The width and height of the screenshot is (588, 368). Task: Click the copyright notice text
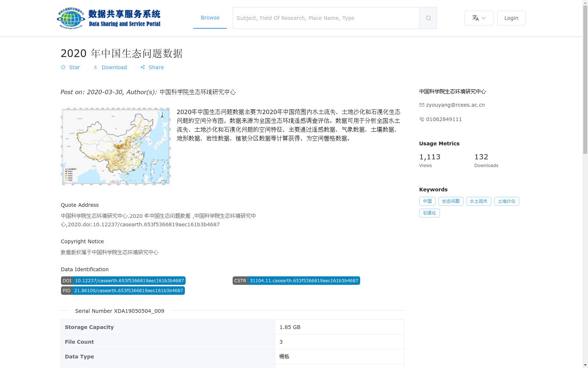point(110,252)
